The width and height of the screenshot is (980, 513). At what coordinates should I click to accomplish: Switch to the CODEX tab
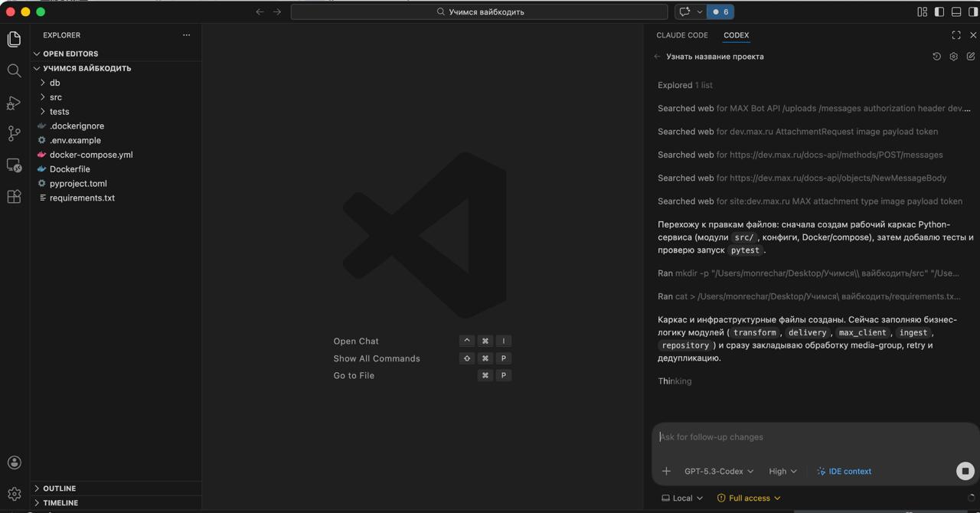pyautogui.click(x=737, y=35)
